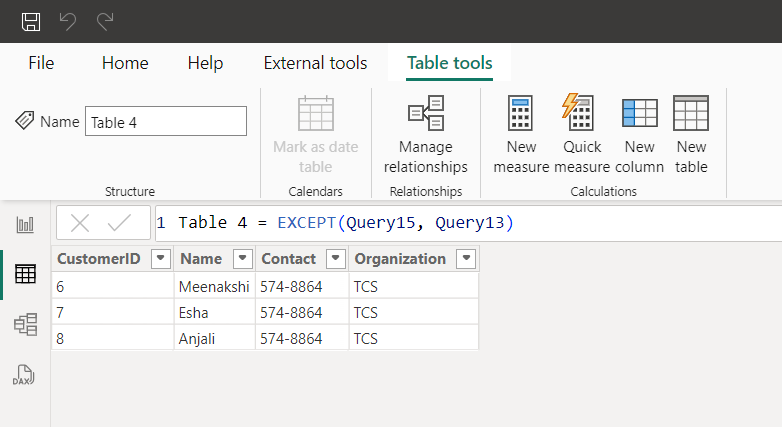782x427 pixels.
Task: Create a New measure
Action: (x=520, y=136)
